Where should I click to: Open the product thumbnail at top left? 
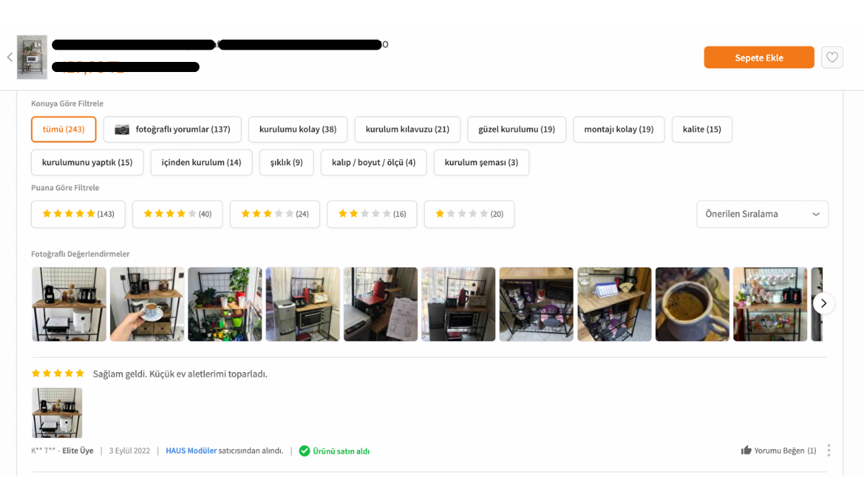[x=32, y=57]
